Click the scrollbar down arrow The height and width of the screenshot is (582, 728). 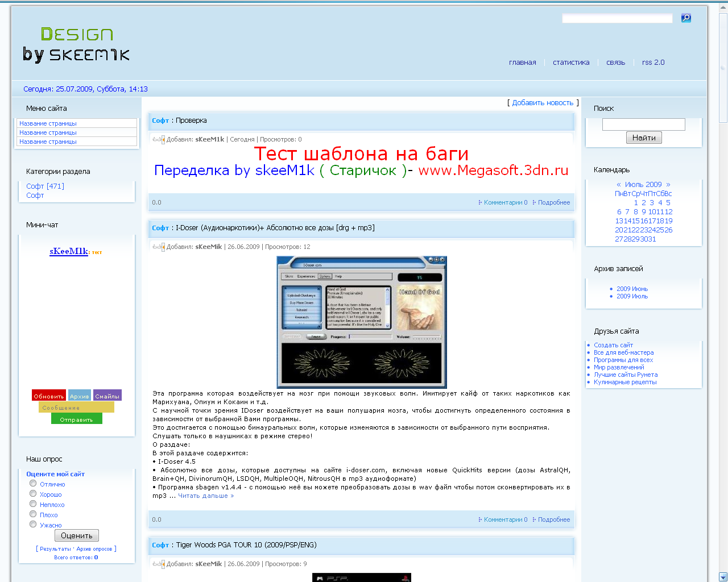coord(723,577)
